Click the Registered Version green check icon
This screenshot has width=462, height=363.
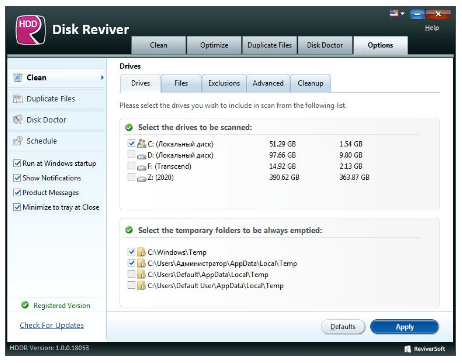click(25, 305)
